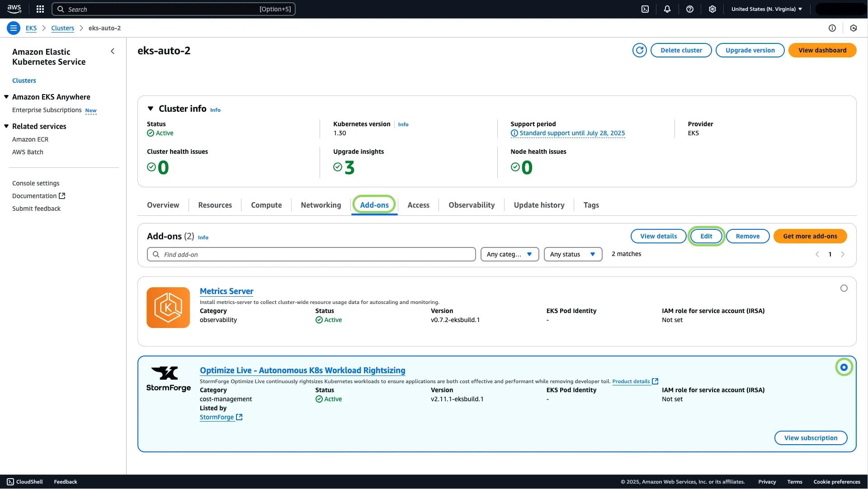Open AWS Batch in sidebar

pos(28,152)
